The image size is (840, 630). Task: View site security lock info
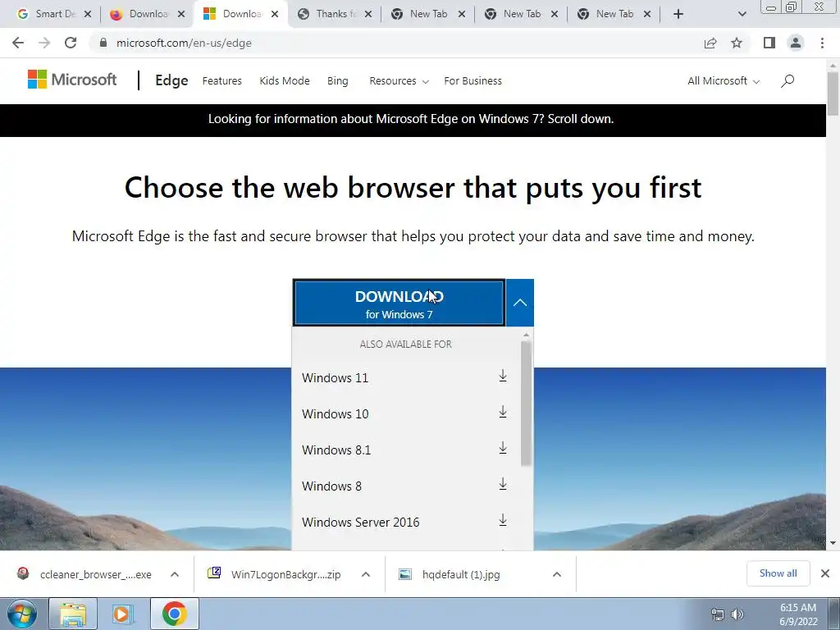tap(103, 43)
